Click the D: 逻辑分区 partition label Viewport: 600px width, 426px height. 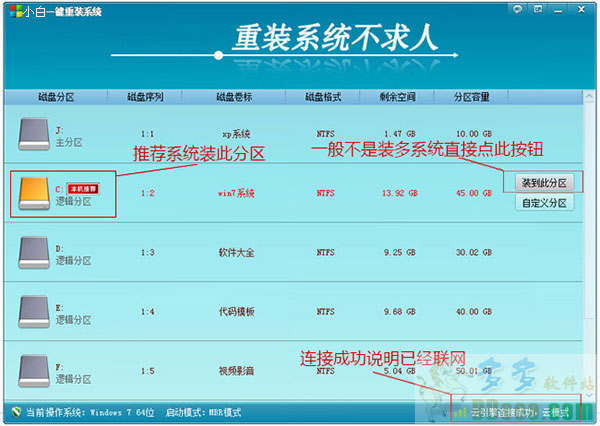click(x=73, y=255)
